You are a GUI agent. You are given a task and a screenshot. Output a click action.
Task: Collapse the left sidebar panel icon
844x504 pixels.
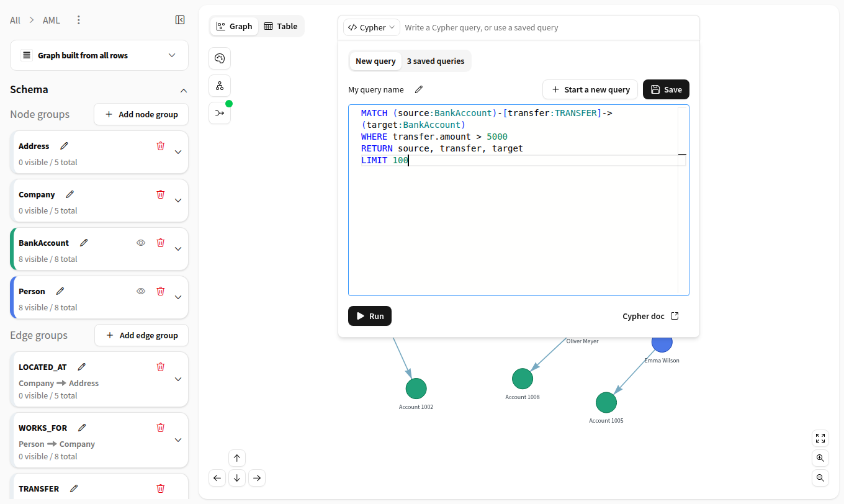tap(180, 20)
